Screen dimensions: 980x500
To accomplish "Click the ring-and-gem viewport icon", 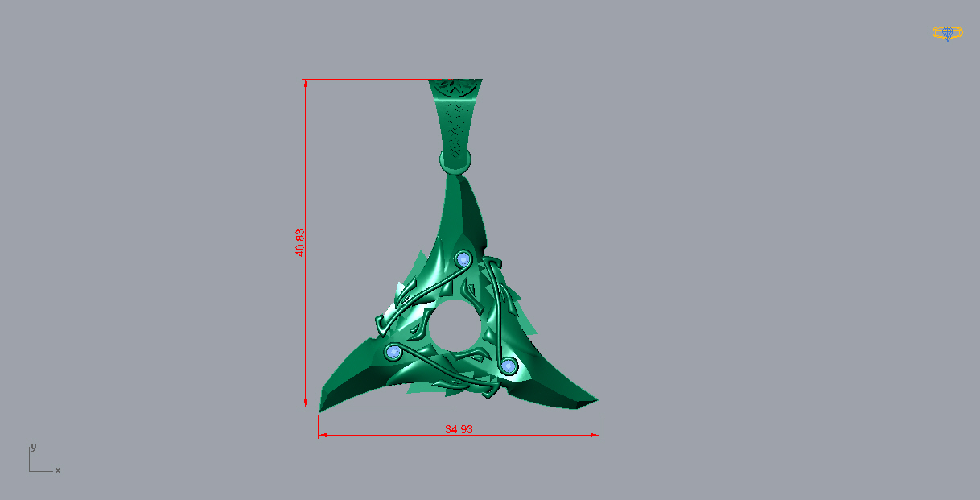I will (948, 33).
